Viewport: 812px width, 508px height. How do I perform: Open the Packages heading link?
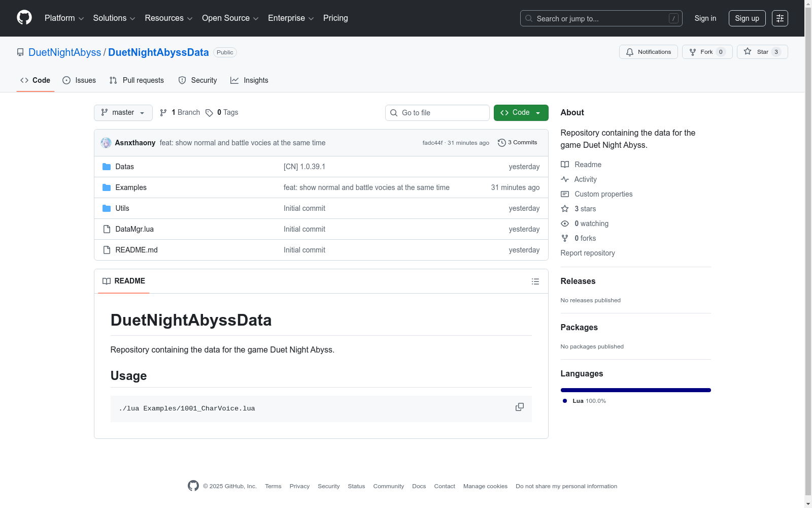pyautogui.click(x=579, y=327)
